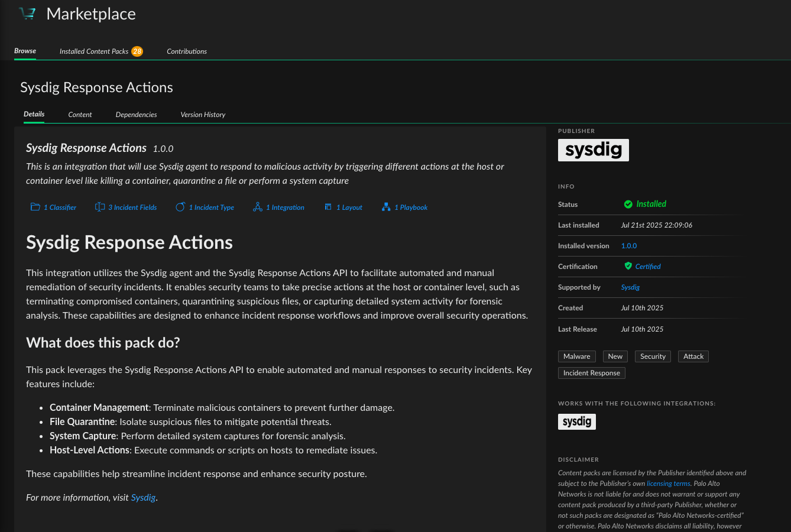
Task: Click the Playbook icon
Action: [x=386, y=207]
